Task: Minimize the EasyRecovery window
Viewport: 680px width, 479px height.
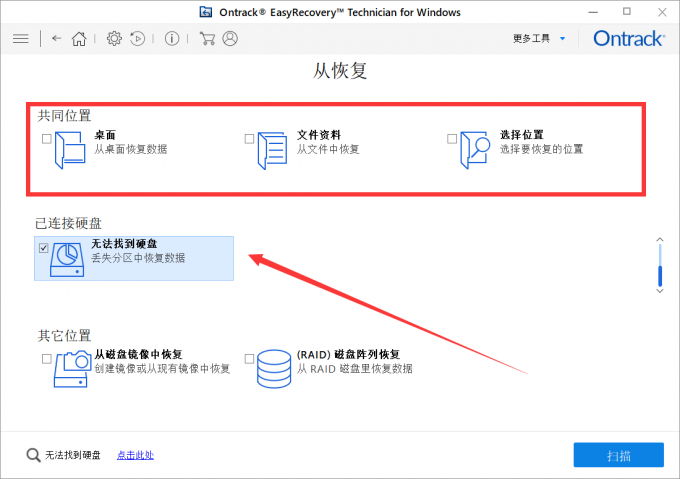Action: (593, 12)
